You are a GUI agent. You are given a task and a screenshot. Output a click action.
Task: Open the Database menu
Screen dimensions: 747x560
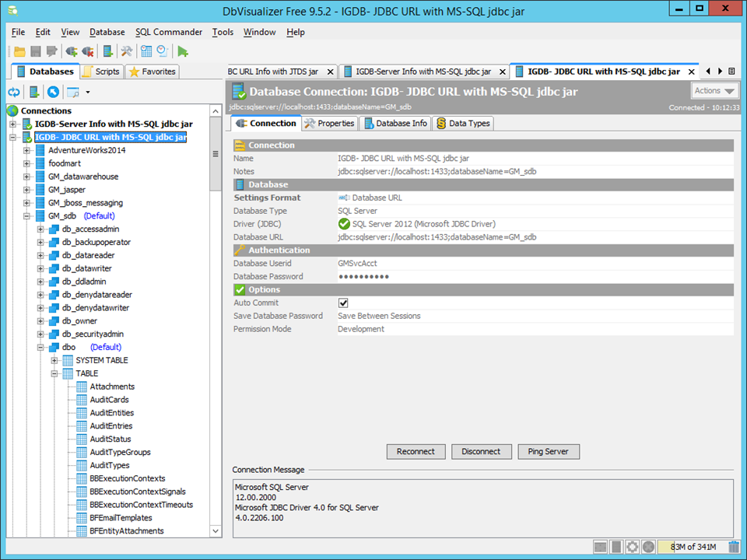tap(107, 32)
